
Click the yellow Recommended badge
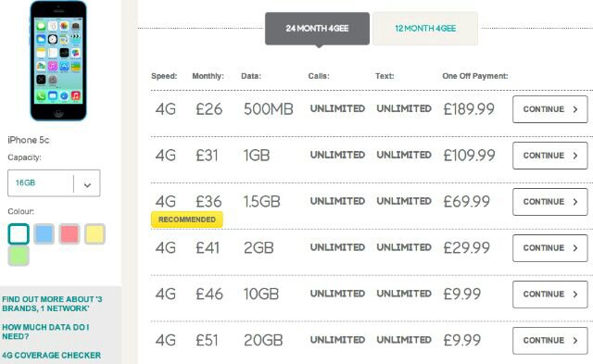187,220
